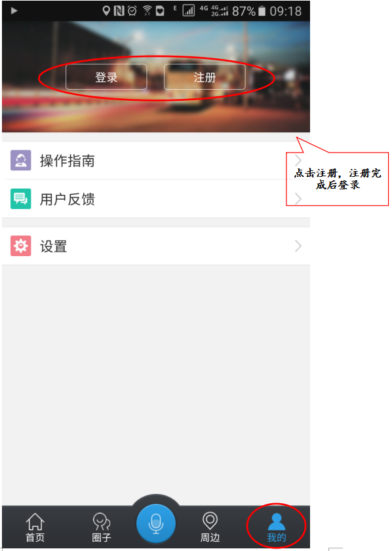392x551 pixels.
Task: Switch to the 圈子 tab
Action: (x=102, y=527)
